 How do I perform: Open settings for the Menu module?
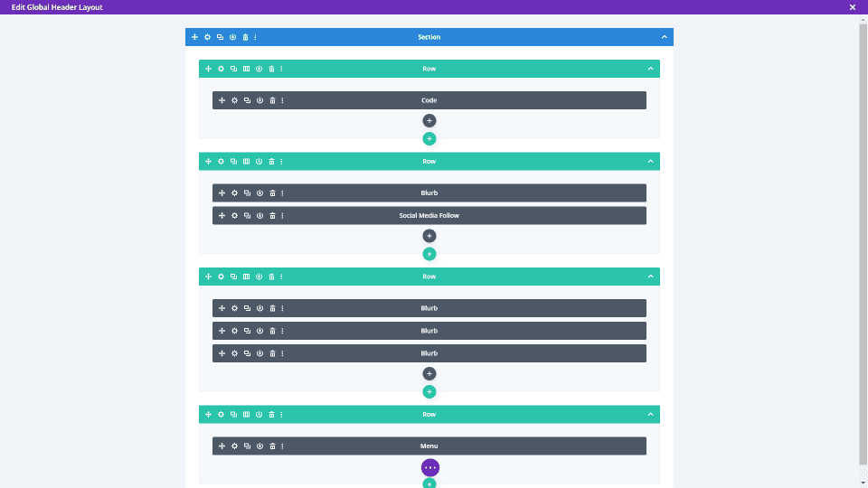pos(235,446)
